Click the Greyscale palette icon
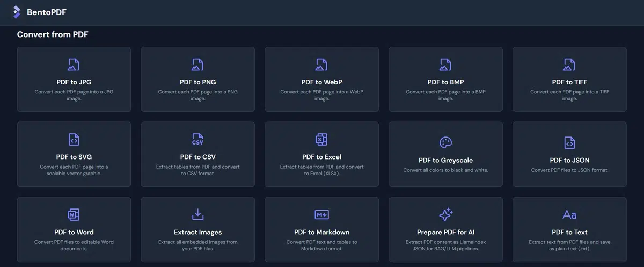 click(445, 142)
